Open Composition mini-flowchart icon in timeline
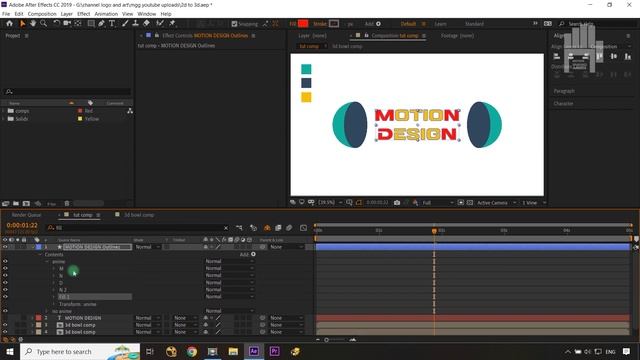 [x=239, y=228]
